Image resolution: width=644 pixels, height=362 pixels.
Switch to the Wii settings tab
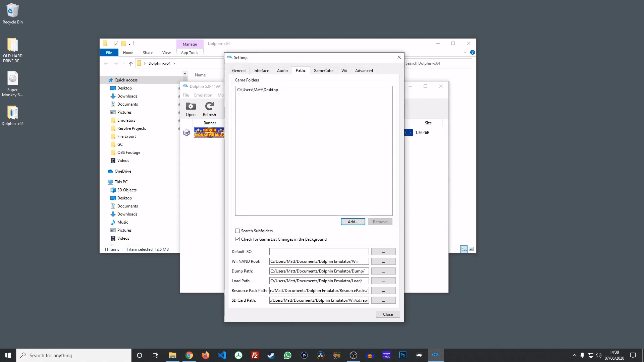click(x=344, y=70)
